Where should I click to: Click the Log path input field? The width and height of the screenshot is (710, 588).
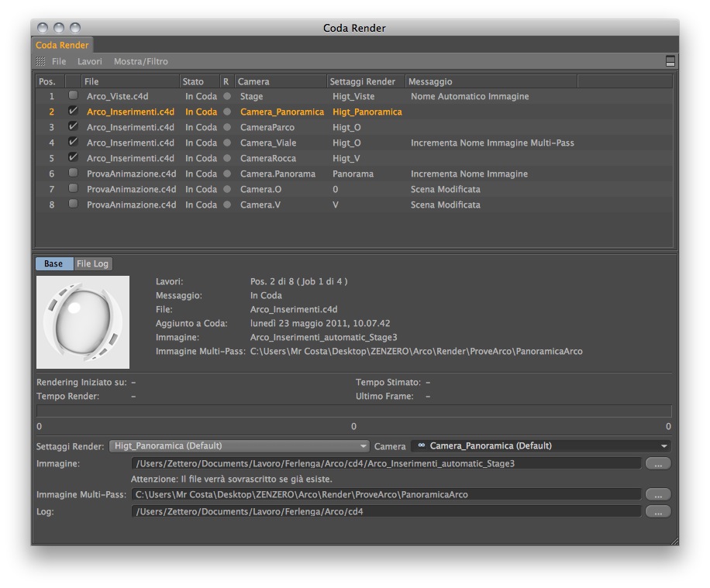386,511
